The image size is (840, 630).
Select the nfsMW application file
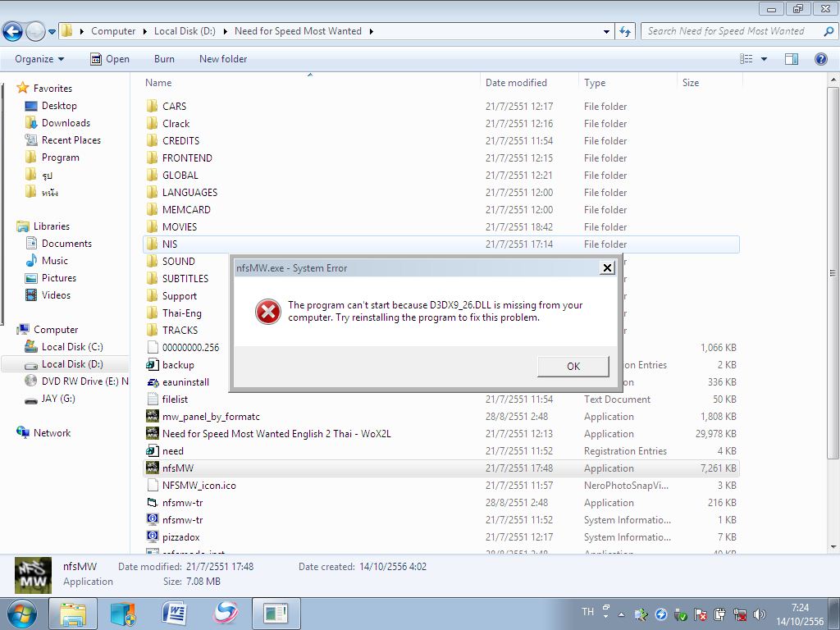click(178, 468)
